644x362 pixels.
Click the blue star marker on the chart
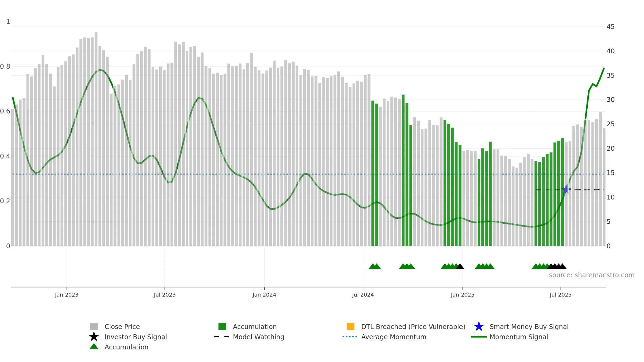tap(566, 190)
